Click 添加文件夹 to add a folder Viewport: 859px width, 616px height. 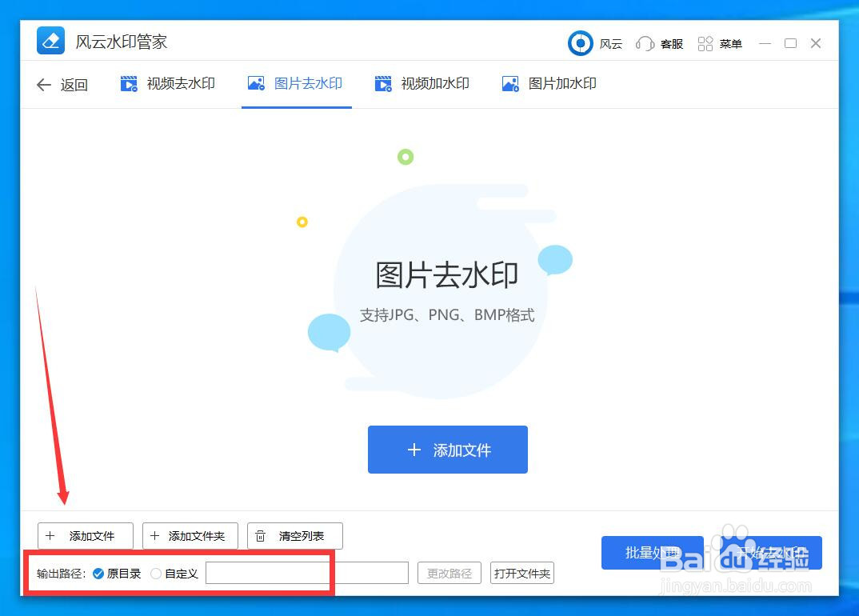click(190, 536)
